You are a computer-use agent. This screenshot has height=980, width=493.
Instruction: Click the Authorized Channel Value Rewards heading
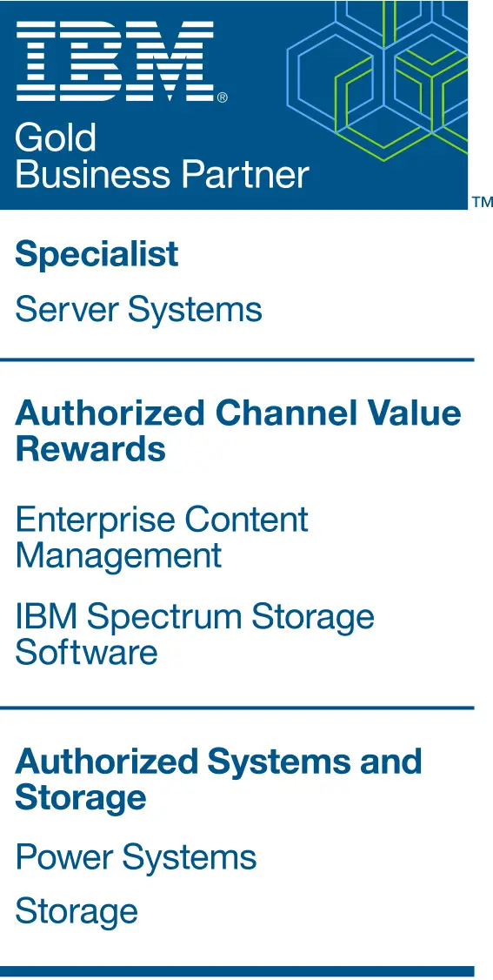pyautogui.click(x=237, y=431)
